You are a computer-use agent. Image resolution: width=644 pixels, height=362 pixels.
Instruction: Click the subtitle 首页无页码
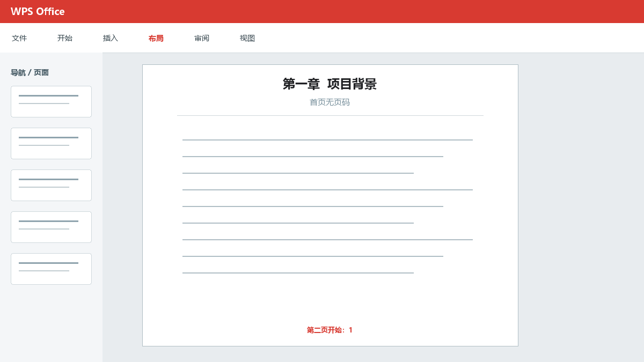pyautogui.click(x=330, y=102)
